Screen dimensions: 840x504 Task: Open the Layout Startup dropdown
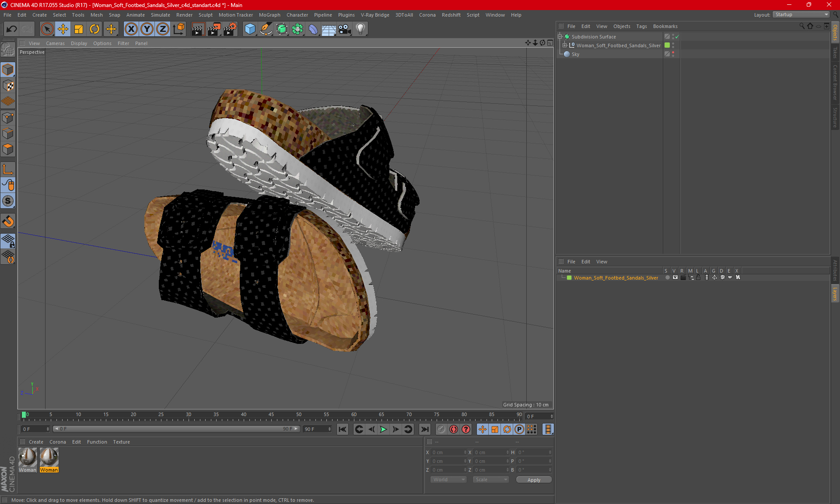point(801,14)
